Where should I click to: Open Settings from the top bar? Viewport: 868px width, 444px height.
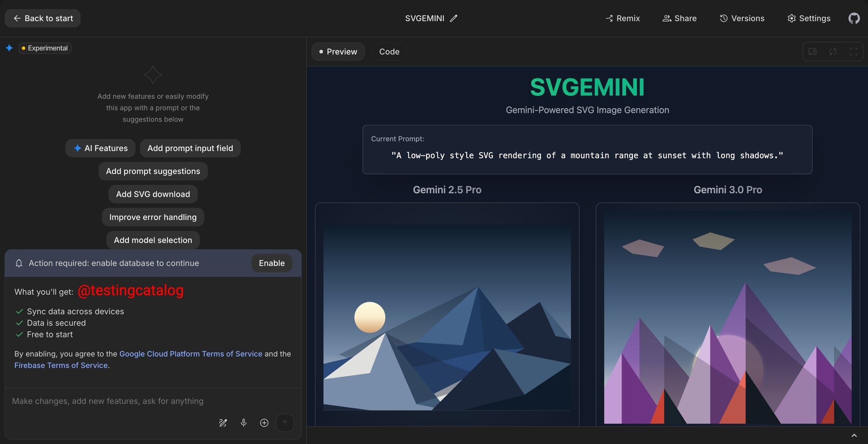point(808,18)
